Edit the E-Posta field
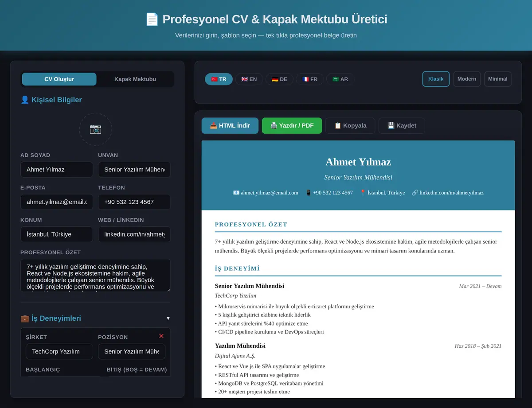The width and height of the screenshot is (532, 408). (57, 202)
